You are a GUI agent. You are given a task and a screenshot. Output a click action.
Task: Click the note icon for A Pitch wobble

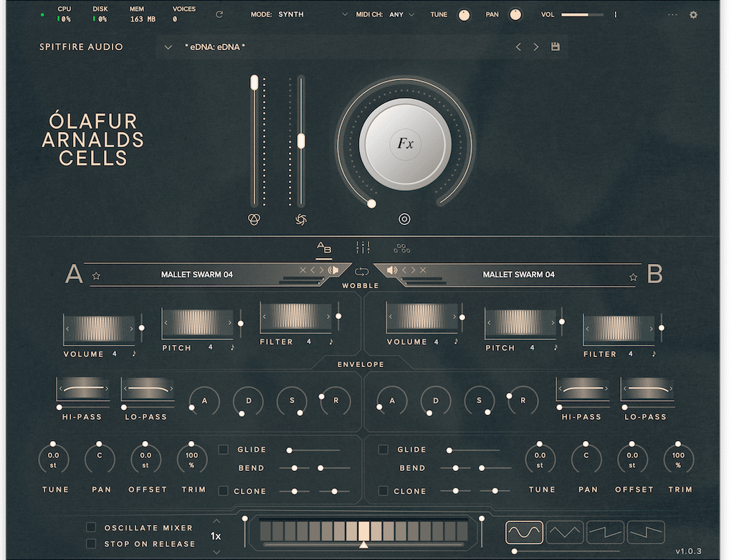[232, 348]
